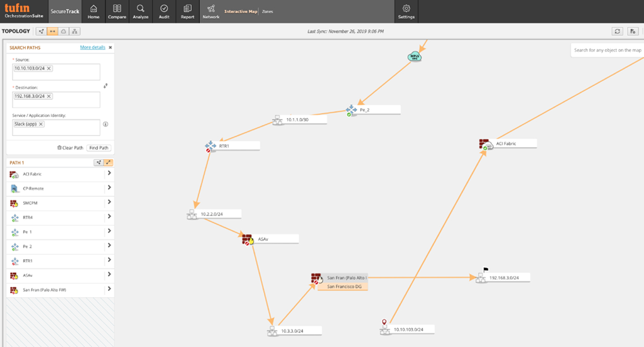Switch to the Zones tab
This screenshot has height=347, width=644.
point(268,11)
